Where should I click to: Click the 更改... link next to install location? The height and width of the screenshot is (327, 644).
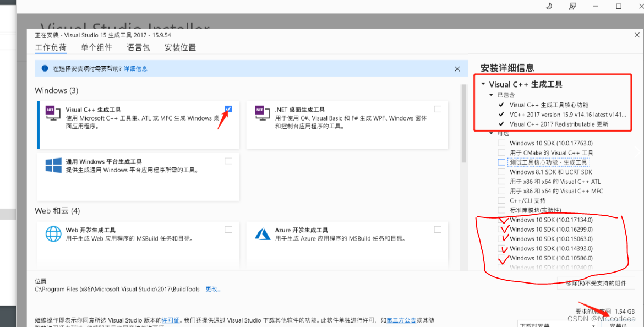214,289
